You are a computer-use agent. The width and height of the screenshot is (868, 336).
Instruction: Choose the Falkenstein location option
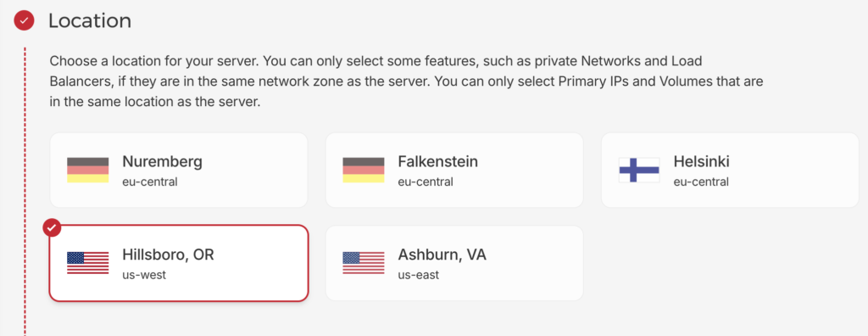click(x=454, y=171)
